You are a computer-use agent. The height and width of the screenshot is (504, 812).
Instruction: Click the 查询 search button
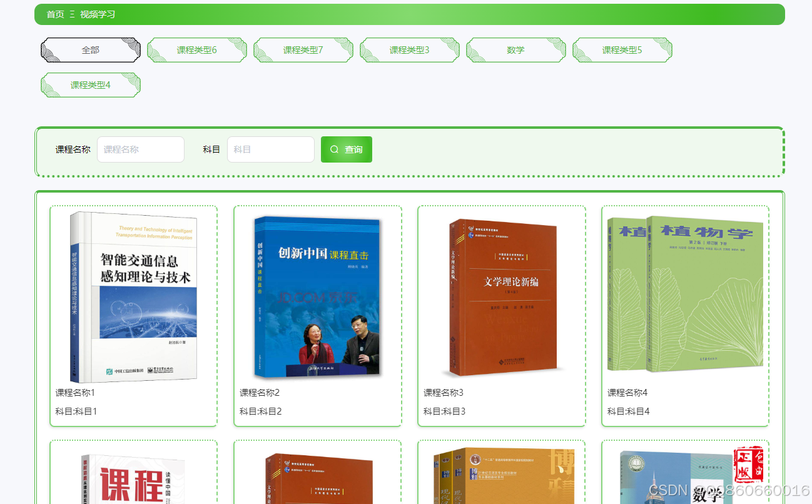tap(347, 149)
